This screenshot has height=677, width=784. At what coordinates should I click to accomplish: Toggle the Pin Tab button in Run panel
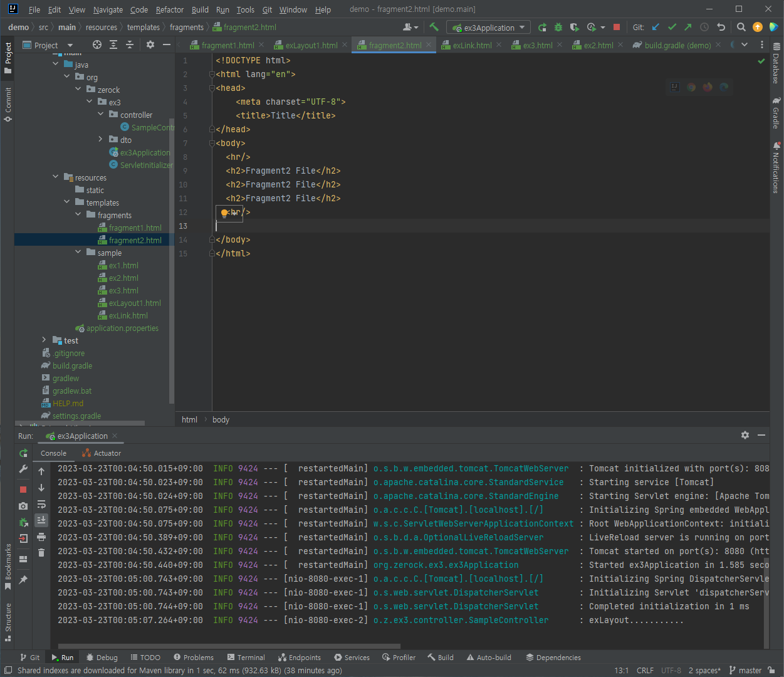[23, 580]
